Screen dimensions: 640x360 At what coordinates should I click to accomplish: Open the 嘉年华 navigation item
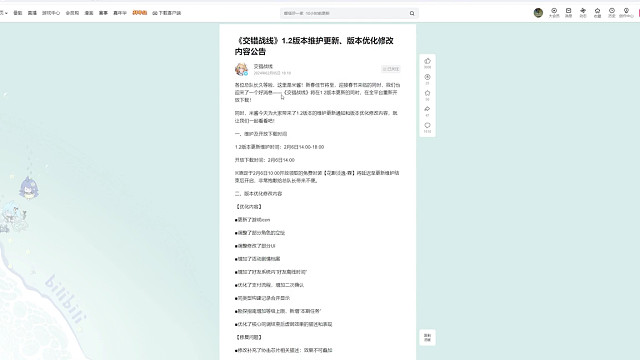tap(120, 13)
